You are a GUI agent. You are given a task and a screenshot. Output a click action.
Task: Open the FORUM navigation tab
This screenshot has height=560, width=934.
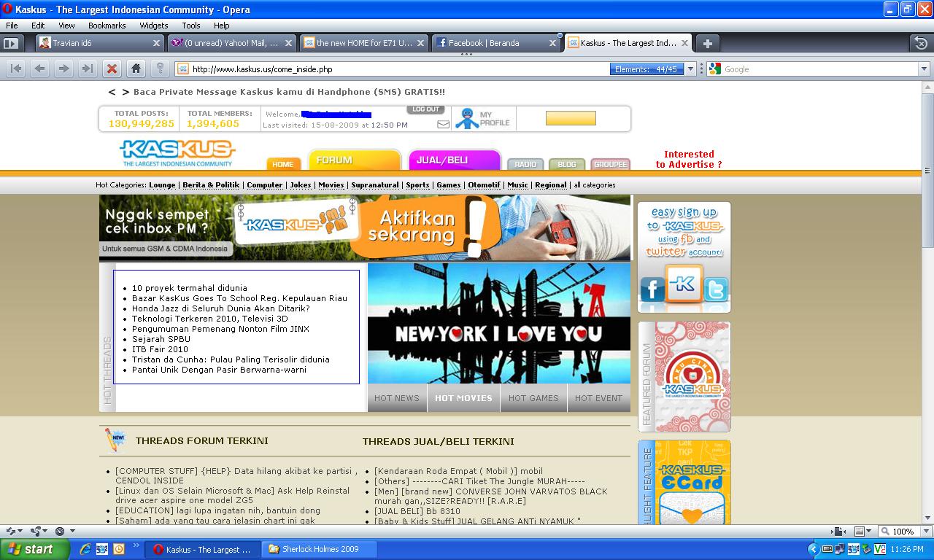click(x=355, y=160)
